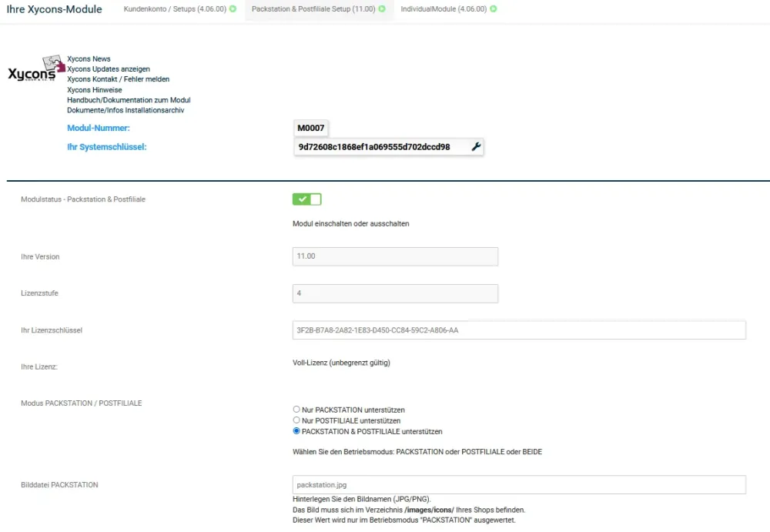The height and width of the screenshot is (532, 770).
Task: Open Xycons Kontakt / Fehler melden link
Action: tap(119, 79)
